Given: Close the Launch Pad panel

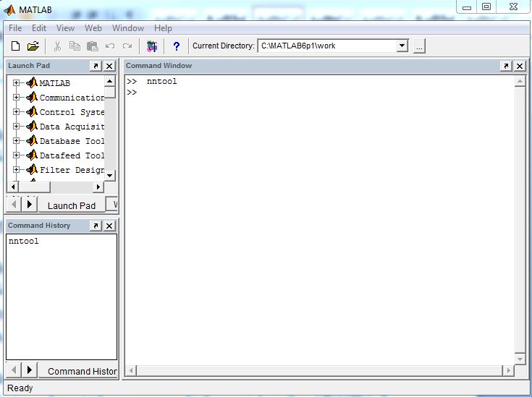Looking at the screenshot, I should coord(109,66).
